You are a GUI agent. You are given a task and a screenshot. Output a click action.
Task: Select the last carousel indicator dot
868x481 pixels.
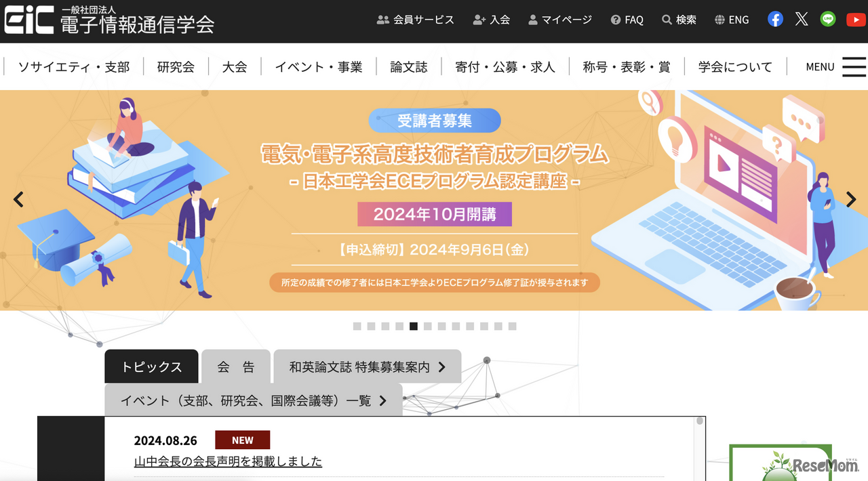tap(513, 327)
